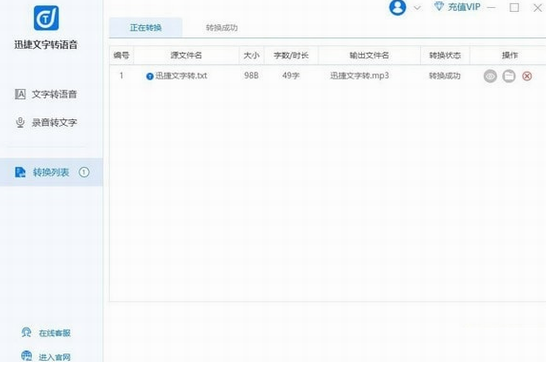Click the 编号 column header
549x369 pixels.
121,55
